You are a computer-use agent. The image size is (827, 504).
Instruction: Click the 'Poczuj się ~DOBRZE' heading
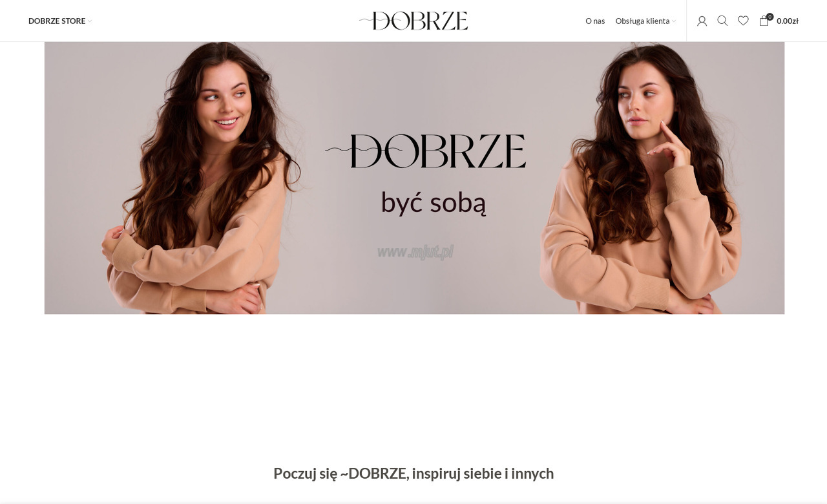click(x=413, y=473)
